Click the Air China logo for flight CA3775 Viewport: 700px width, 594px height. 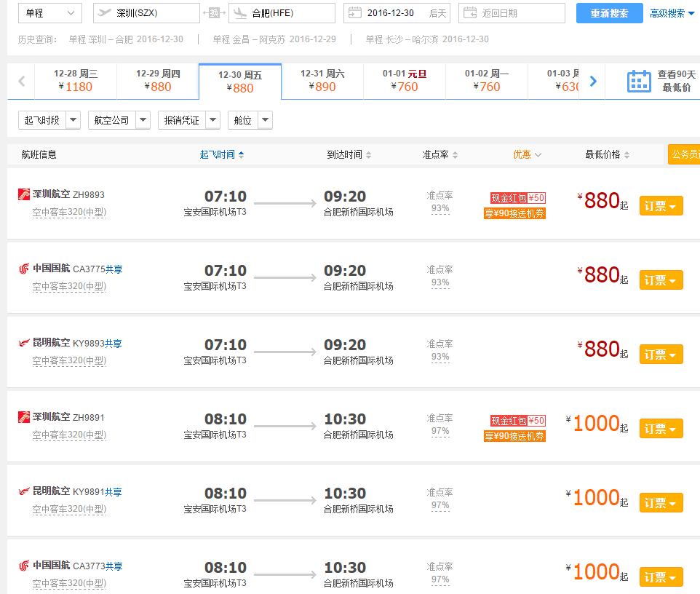pyautogui.click(x=24, y=269)
